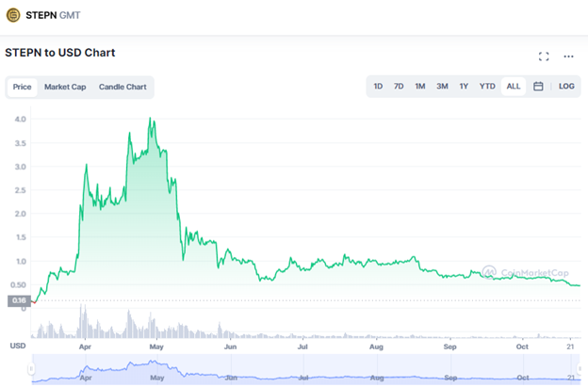
Task: Select the 3M time range
Action: click(442, 87)
